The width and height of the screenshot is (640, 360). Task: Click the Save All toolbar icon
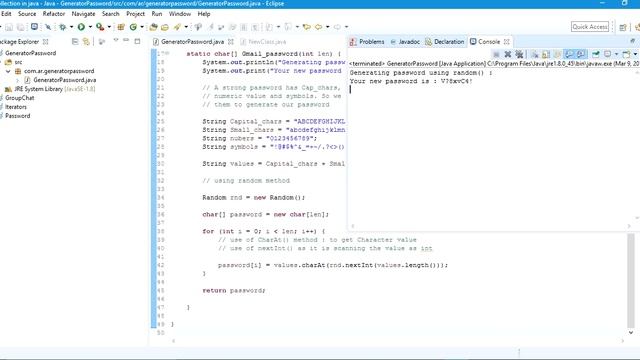20,27
